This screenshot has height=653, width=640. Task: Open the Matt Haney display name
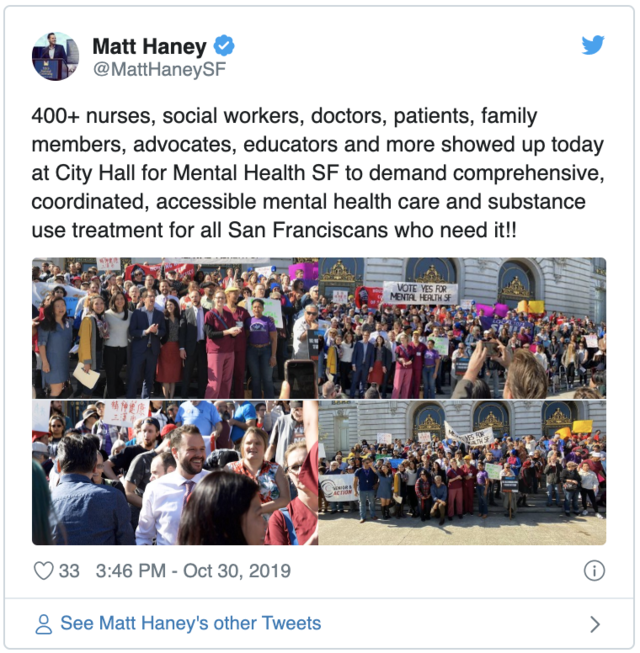(x=149, y=46)
